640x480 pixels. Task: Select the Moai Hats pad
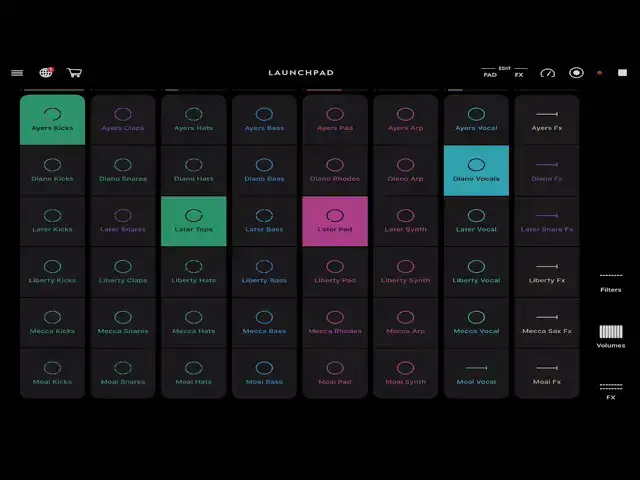(x=193, y=373)
